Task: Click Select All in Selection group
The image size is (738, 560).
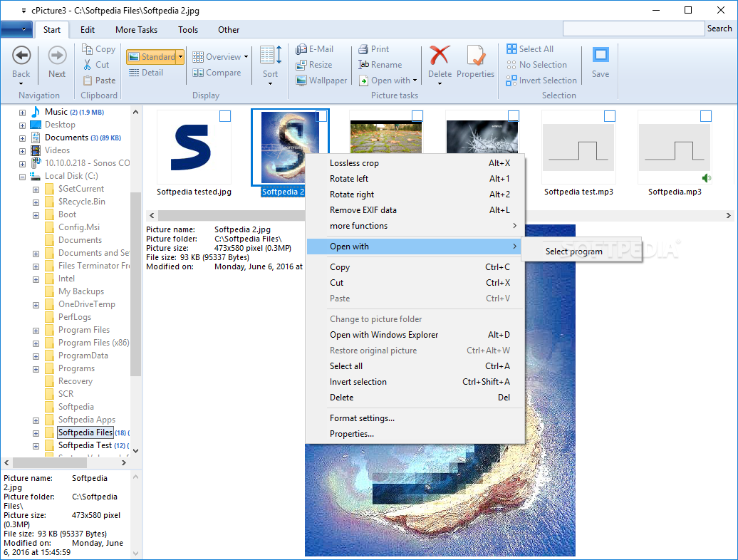Action: coord(530,49)
